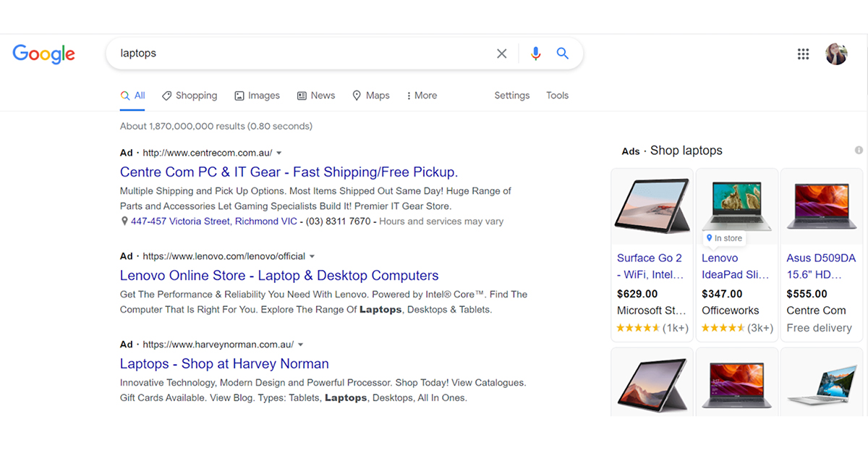Image resolution: width=868 pixels, height=456 pixels.
Task: Click the Google logo
Action: 44,54
